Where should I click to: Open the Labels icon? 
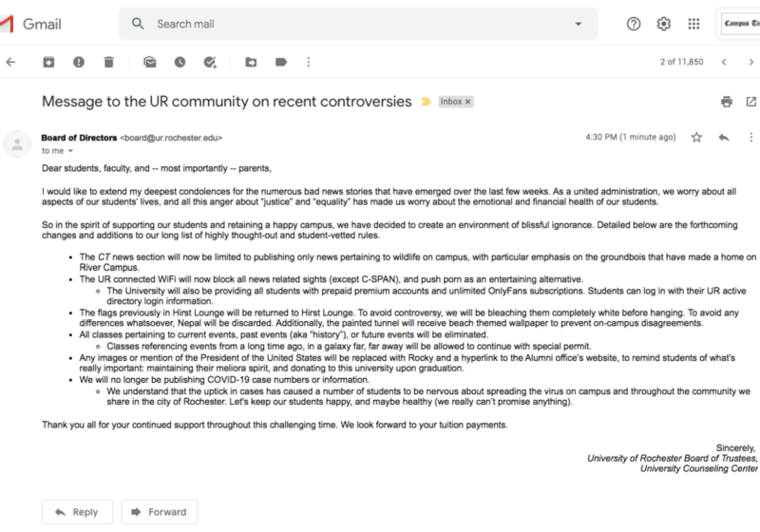281,62
